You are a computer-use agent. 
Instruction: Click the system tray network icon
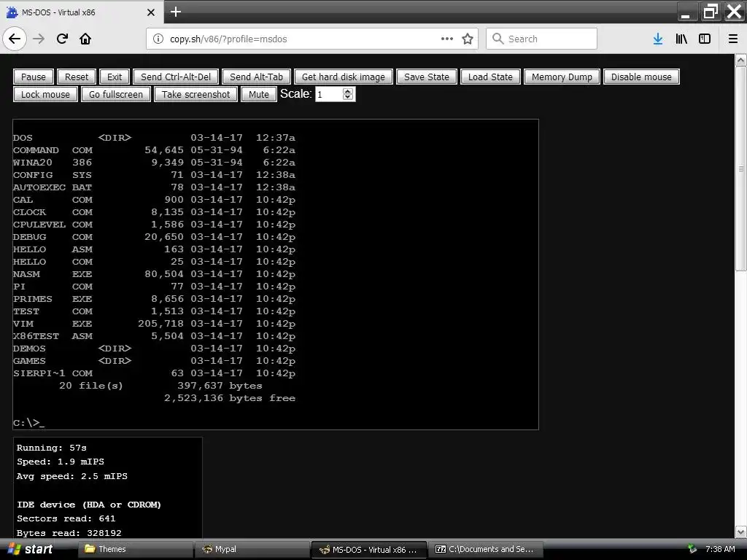coord(692,549)
